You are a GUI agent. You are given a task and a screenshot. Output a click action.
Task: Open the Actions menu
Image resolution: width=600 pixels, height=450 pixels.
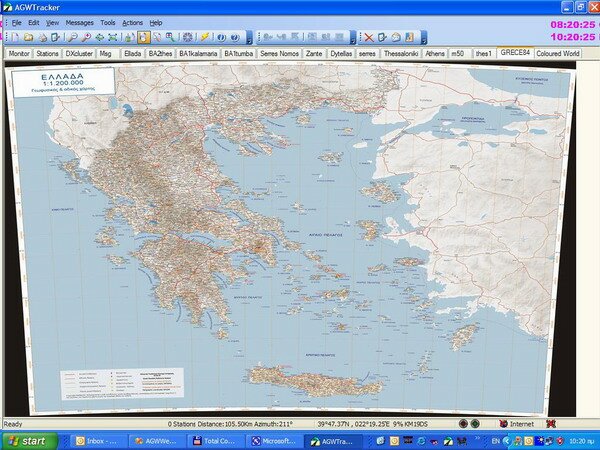(132, 23)
